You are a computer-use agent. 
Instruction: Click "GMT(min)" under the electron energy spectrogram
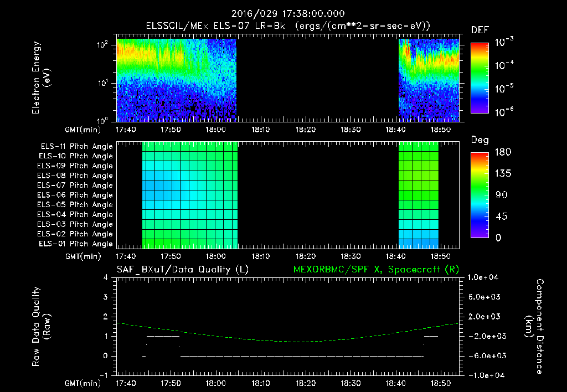point(83,130)
